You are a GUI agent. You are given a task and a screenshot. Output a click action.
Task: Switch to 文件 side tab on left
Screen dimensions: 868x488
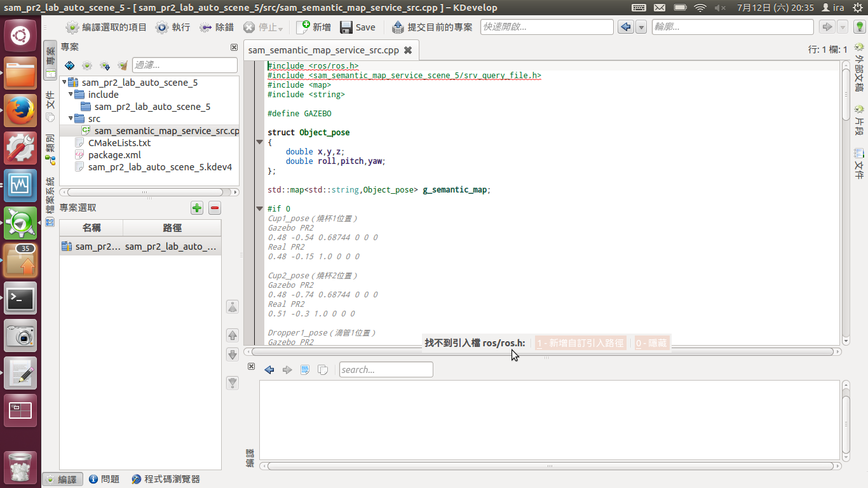50,106
